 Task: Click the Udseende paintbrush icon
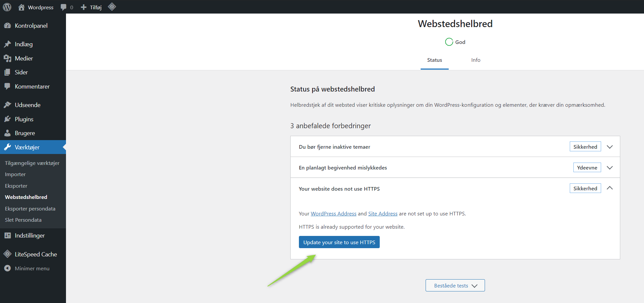pyautogui.click(x=7, y=105)
